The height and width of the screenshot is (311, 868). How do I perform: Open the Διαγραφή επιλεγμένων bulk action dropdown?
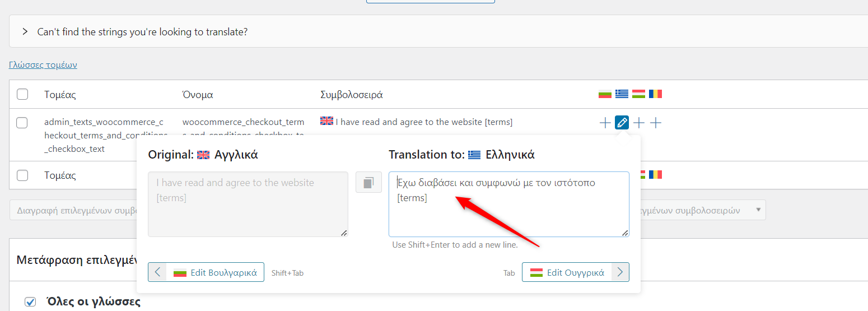73,211
